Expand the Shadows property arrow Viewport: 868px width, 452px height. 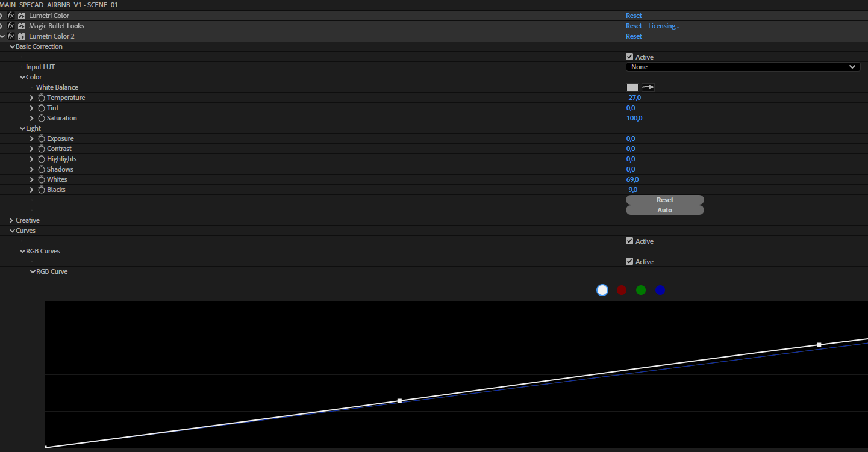32,169
